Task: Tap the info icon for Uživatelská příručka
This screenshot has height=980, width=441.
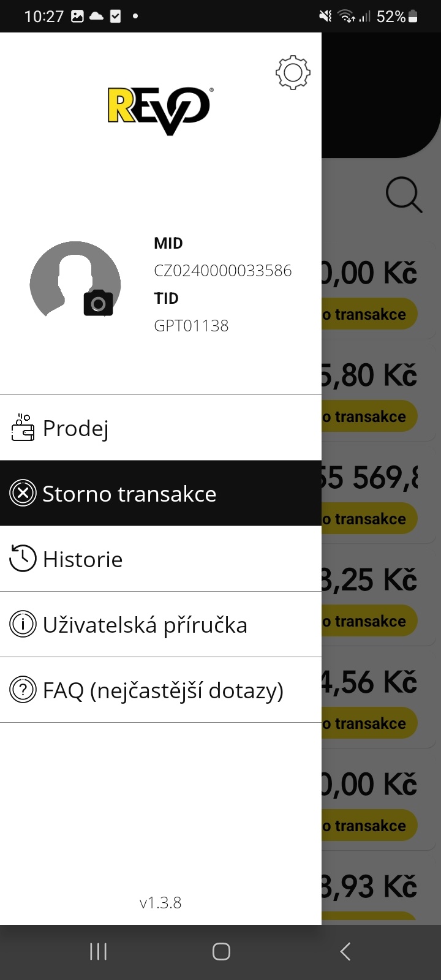Action: pos(23,624)
